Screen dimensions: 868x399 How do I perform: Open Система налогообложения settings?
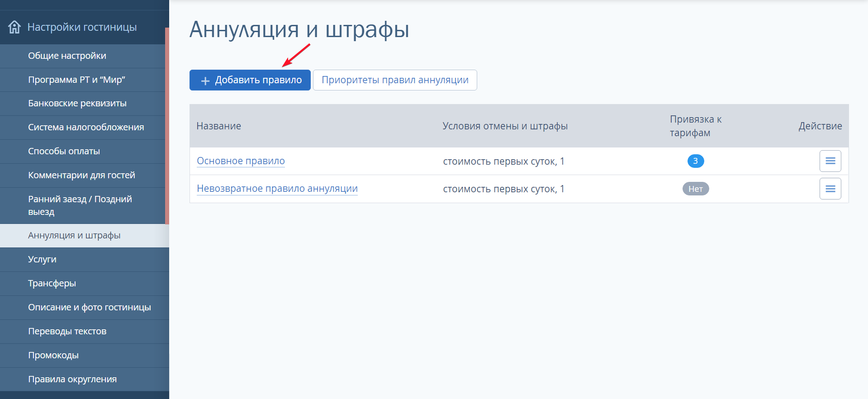[x=82, y=128]
